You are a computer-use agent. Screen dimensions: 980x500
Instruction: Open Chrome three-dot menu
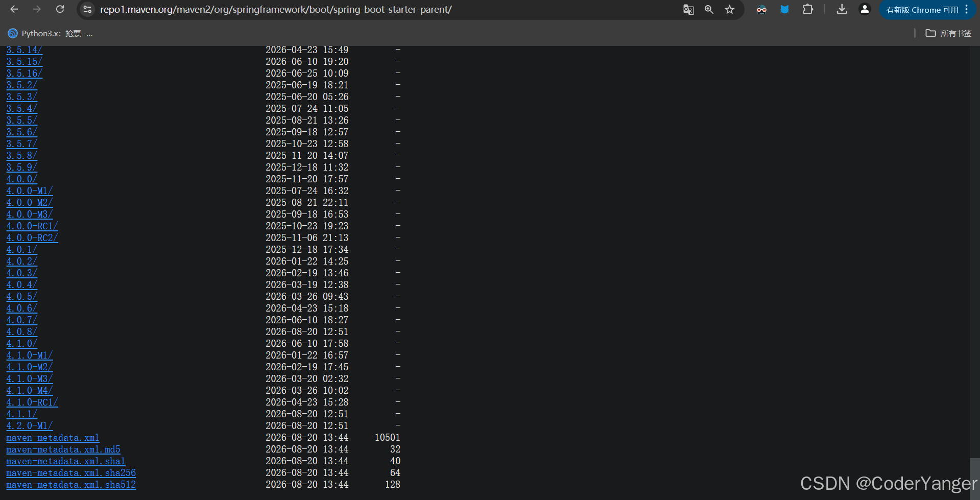(x=967, y=9)
